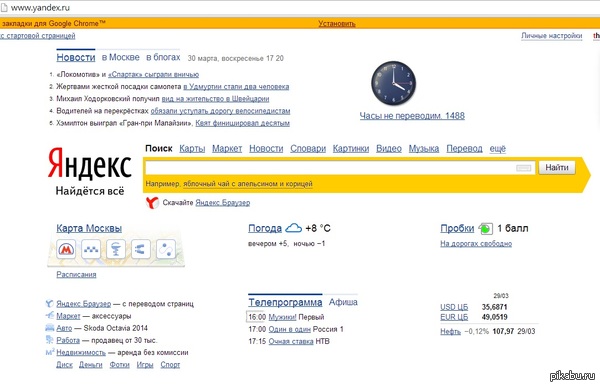The width and height of the screenshot is (600, 387).
Task: Open the Пробки heading link
Action: click(457, 228)
